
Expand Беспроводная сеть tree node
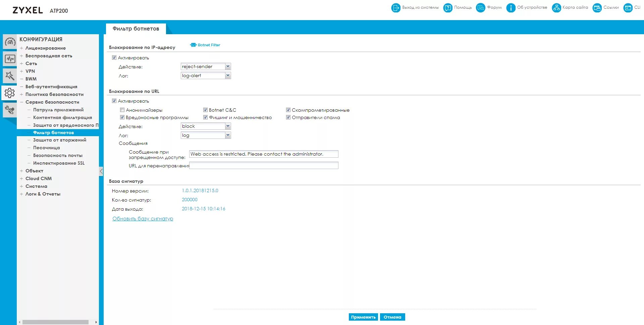21,56
